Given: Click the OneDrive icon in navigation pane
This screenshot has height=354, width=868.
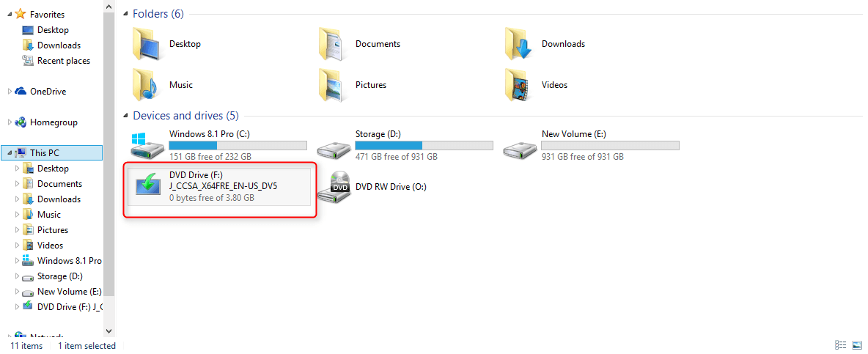Looking at the screenshot, I should click(20, 92).
